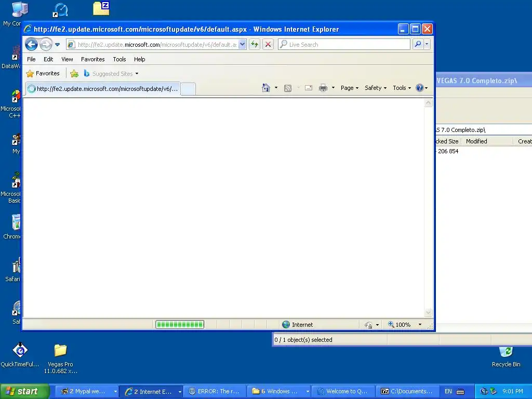Click the Print icon
532x399 pixels.
point(323,88)
